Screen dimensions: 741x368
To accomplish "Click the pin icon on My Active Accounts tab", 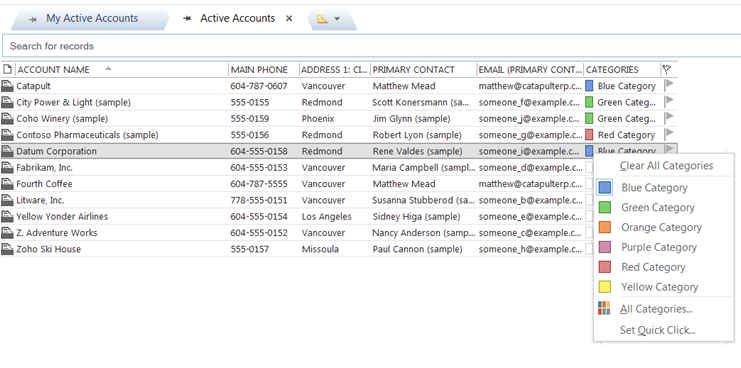I will [x=33, y=19].
